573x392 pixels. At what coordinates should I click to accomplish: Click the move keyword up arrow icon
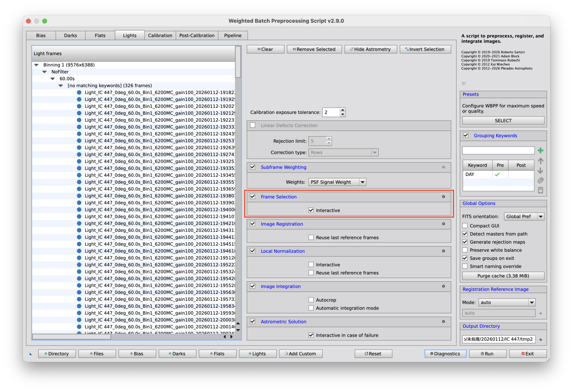(540, 161)
